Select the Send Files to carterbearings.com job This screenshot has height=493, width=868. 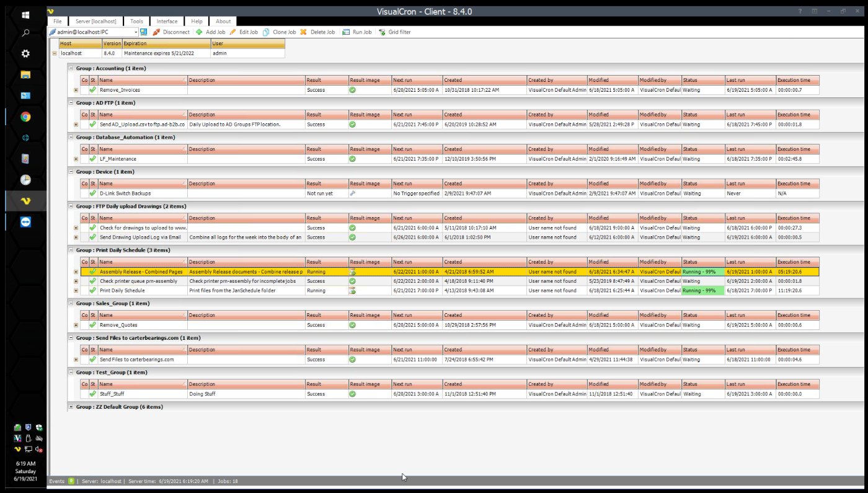(x=136, y=360)
